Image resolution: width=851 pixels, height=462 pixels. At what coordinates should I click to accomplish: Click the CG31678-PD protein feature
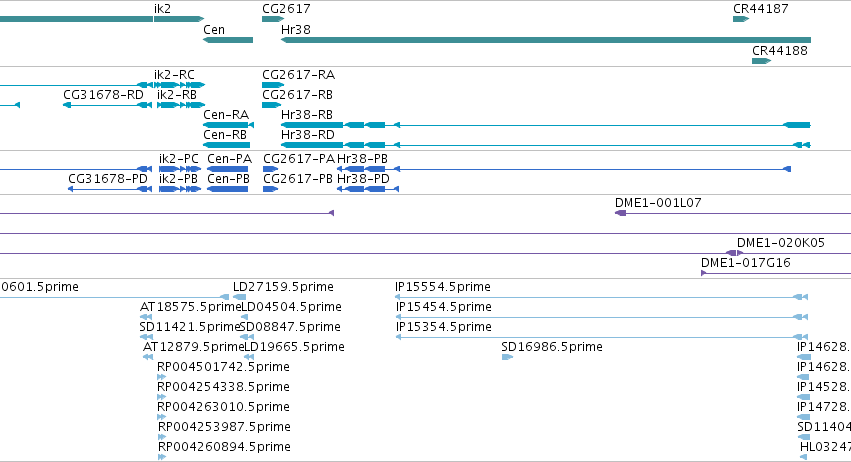tap(110, 189)
